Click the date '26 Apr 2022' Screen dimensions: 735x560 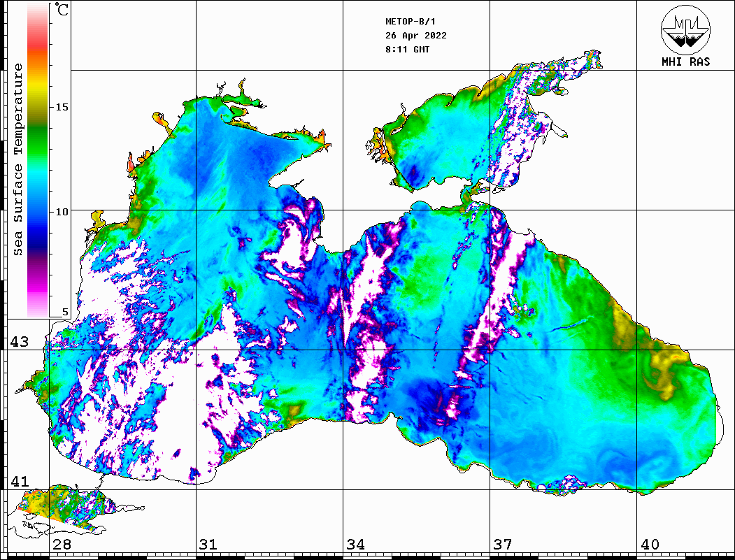point(416,36)
